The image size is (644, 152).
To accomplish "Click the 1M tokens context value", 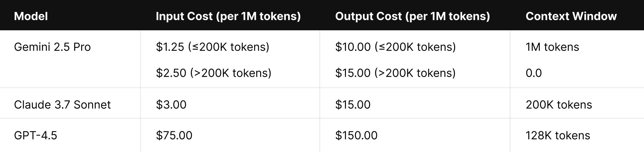I will (x=552, y=47).
